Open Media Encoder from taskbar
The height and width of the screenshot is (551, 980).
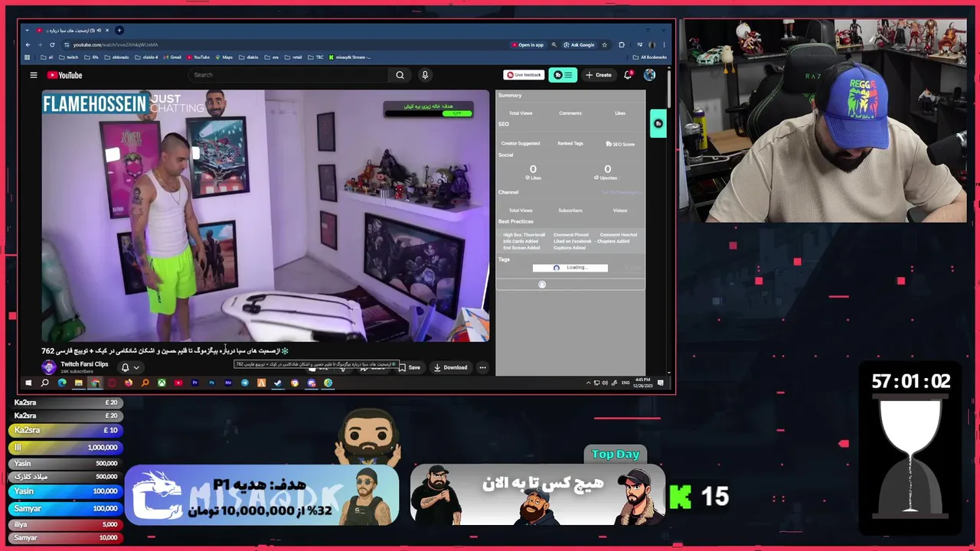coord(228,383)
